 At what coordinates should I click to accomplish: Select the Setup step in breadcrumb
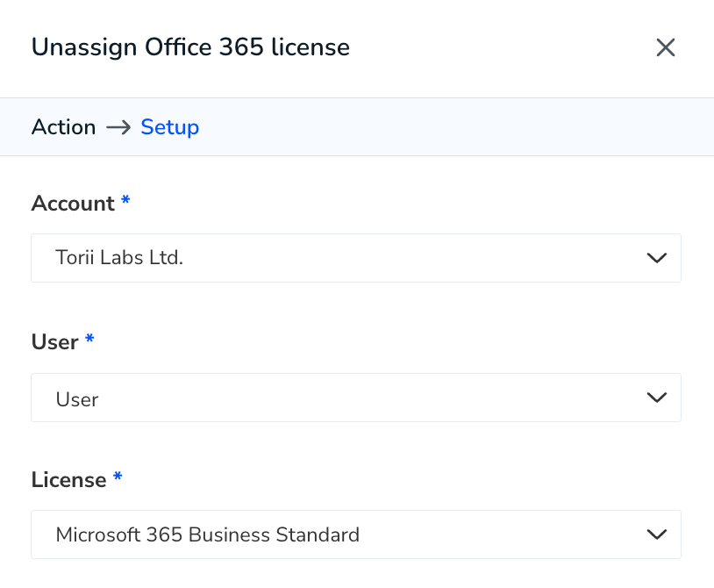(170, 127)
